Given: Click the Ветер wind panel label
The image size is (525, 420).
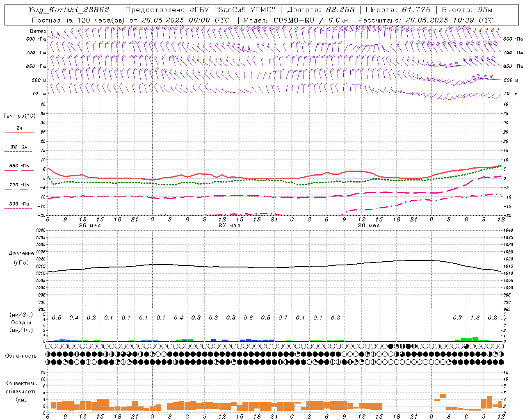Looking at the screenshot, I should [x=38, y=31].
